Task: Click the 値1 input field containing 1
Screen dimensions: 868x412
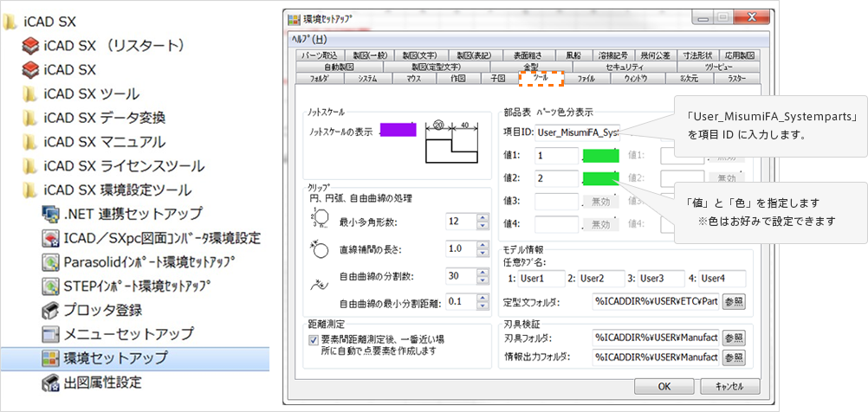Action: pos(557,156)
